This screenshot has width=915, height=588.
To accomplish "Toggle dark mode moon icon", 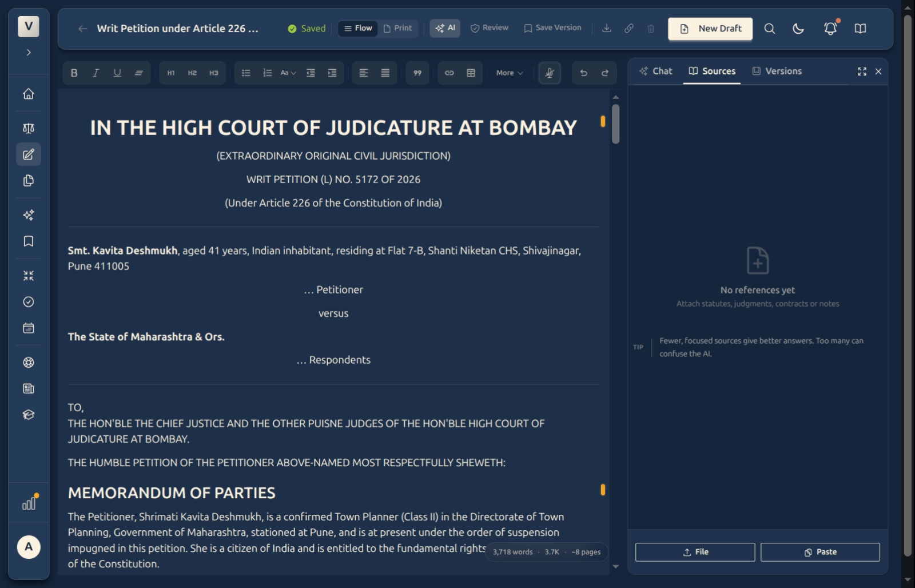I will coord(798,29).
